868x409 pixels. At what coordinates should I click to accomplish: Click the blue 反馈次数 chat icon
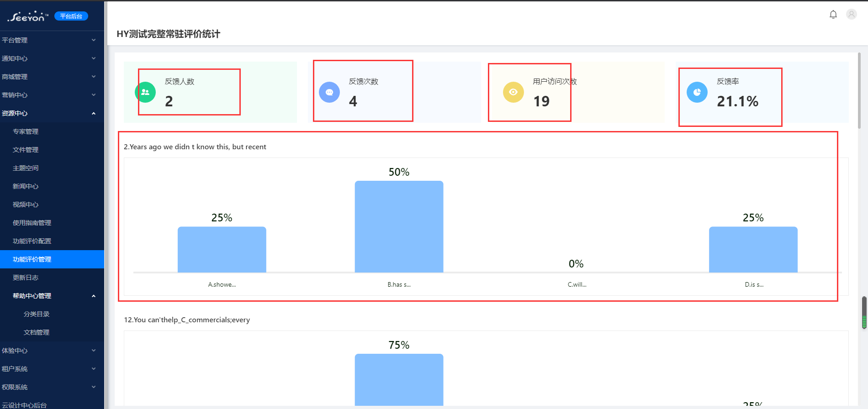pos(329,92)
